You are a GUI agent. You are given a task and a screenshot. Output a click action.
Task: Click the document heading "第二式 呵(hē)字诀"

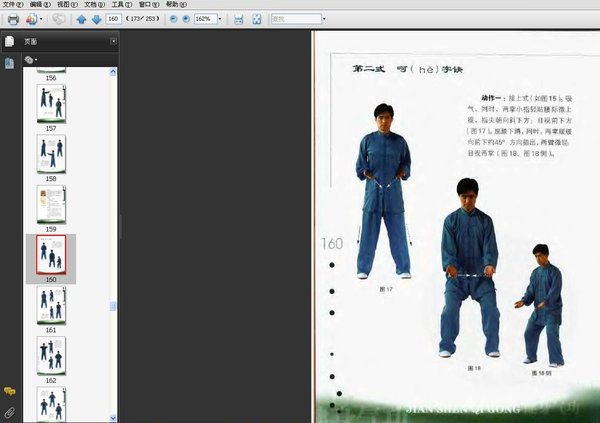(x=408, y=69)
